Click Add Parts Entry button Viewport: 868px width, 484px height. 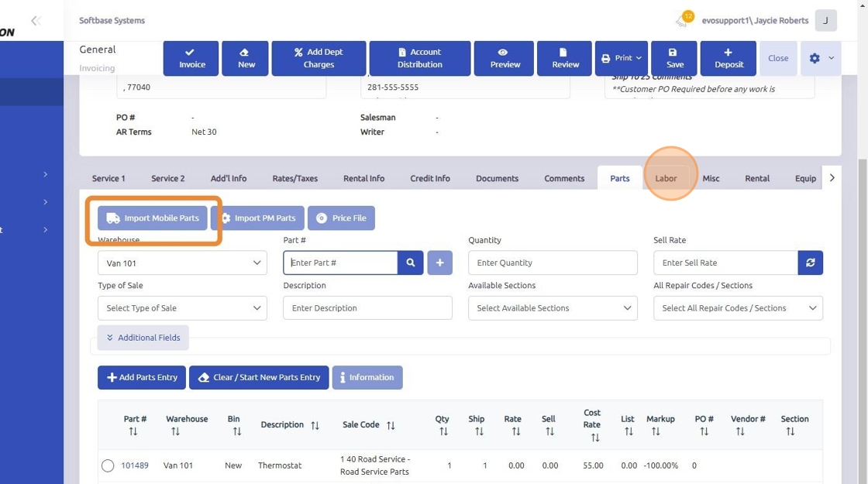pos(142,377)
